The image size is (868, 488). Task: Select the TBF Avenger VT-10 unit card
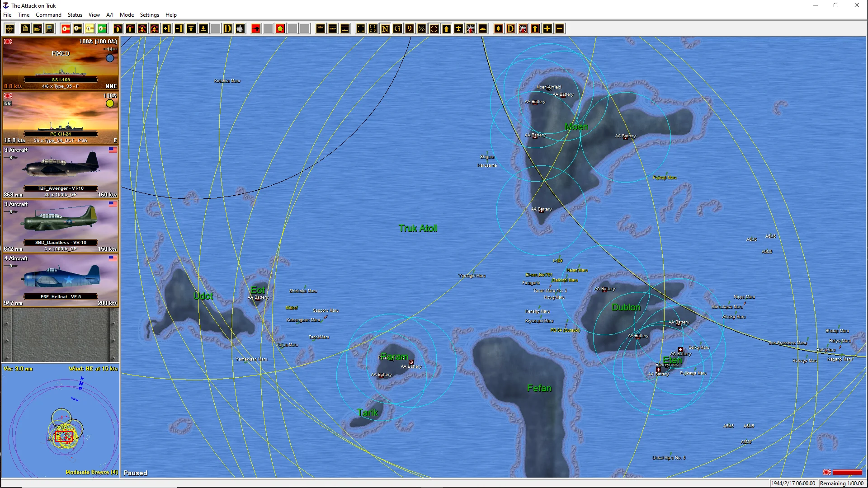click(x=61, y=172)
